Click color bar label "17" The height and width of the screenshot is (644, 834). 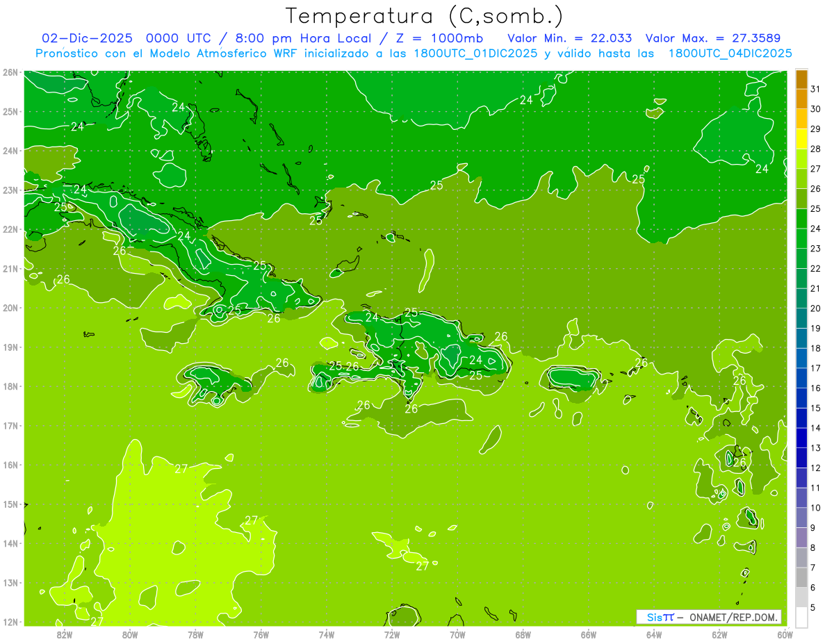815,368
